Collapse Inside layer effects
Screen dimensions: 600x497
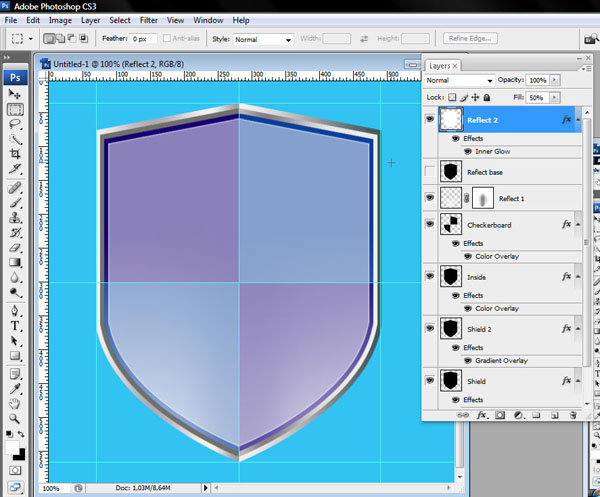pyautogui.click(x=578, y=277)
